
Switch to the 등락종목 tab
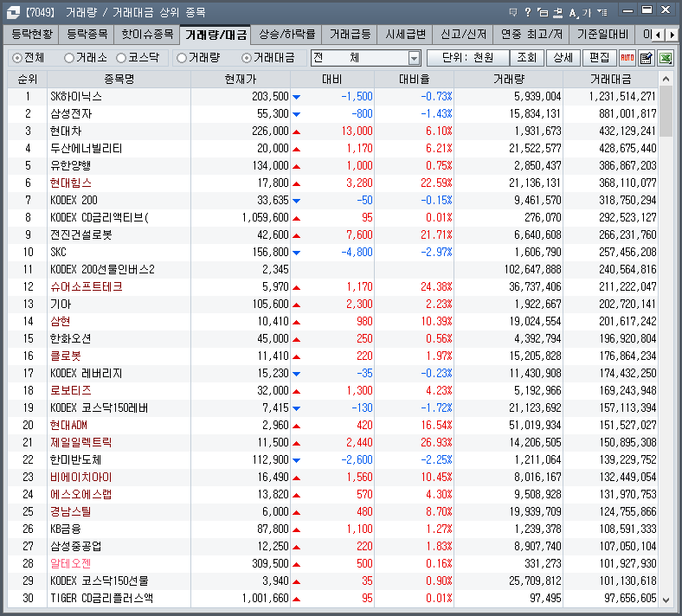point(87,35)
